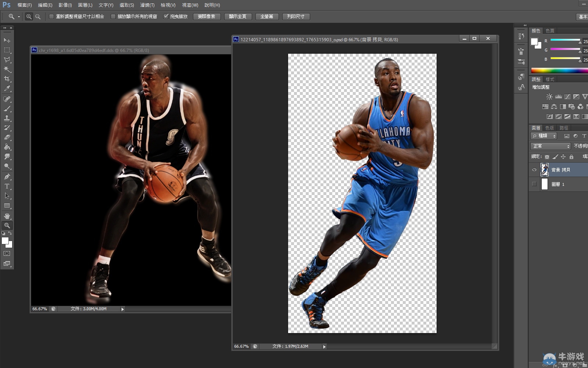This screenshot has height=368, width=588.
Task: Expand the toolbox to two columns
Action: point(5,28)
